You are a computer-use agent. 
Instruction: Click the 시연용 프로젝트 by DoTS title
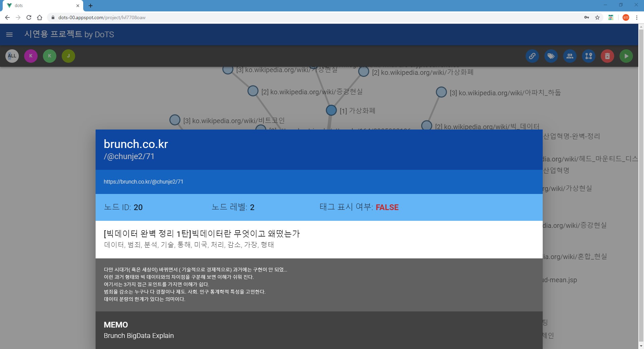(69, 35)
